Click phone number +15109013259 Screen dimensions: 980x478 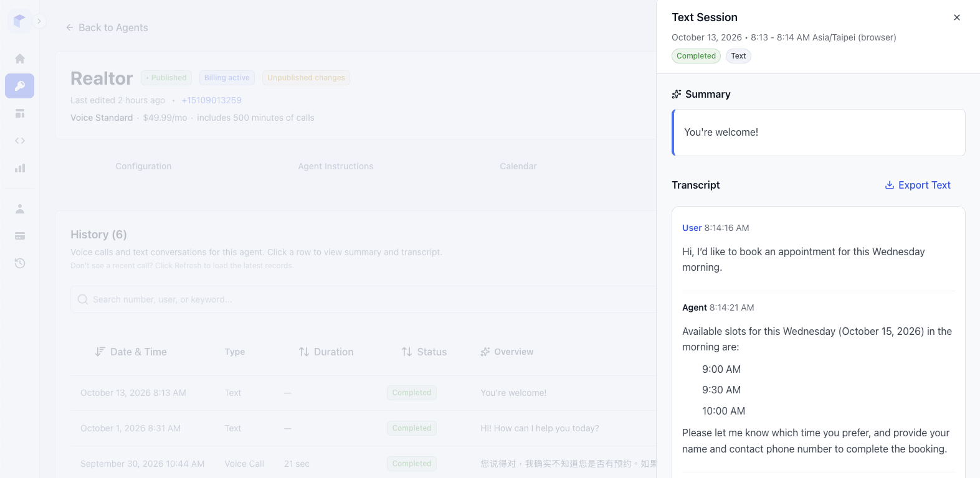212,100
